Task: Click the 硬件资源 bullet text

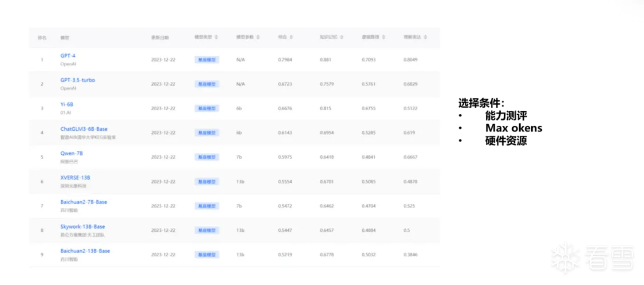Action: [x=506, y=141]
